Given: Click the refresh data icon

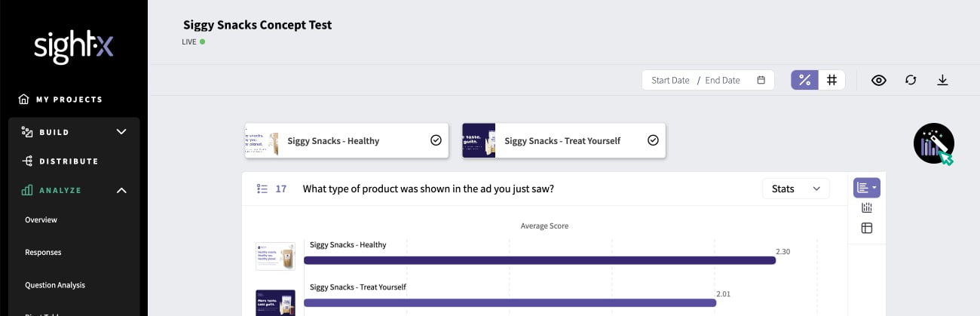Looking at the screenshot, I should pyautogui.click(x=911, y=80).
